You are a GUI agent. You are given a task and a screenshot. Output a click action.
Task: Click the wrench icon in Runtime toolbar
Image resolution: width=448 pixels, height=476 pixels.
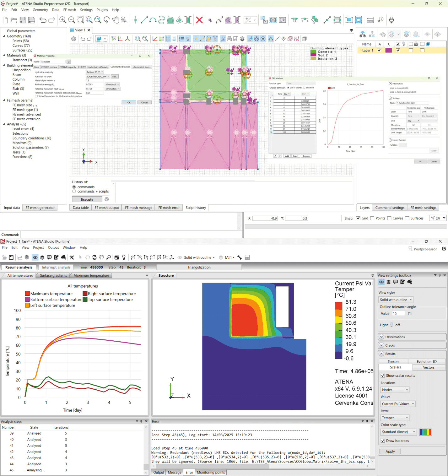pyautogui.click(x=240, y=257)
